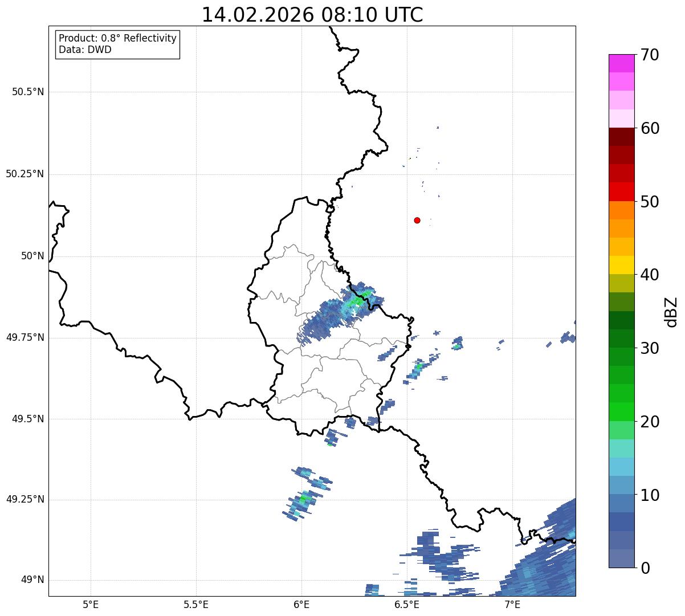This screenshot has height=616, width=685.
Task: Click the title 14.02.2026 08:10 UTC
Action: point(312,15)
